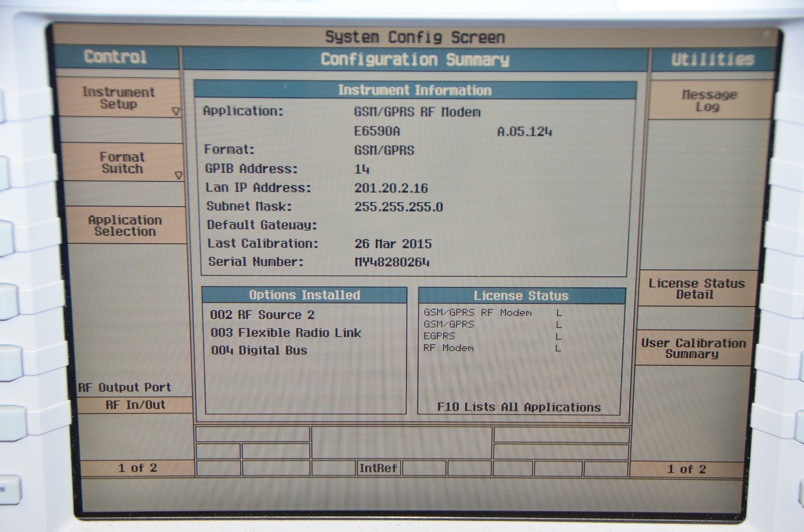804x532 pixels.
Task: Click the EGPRS license status entry
Action: pos(439,336)
